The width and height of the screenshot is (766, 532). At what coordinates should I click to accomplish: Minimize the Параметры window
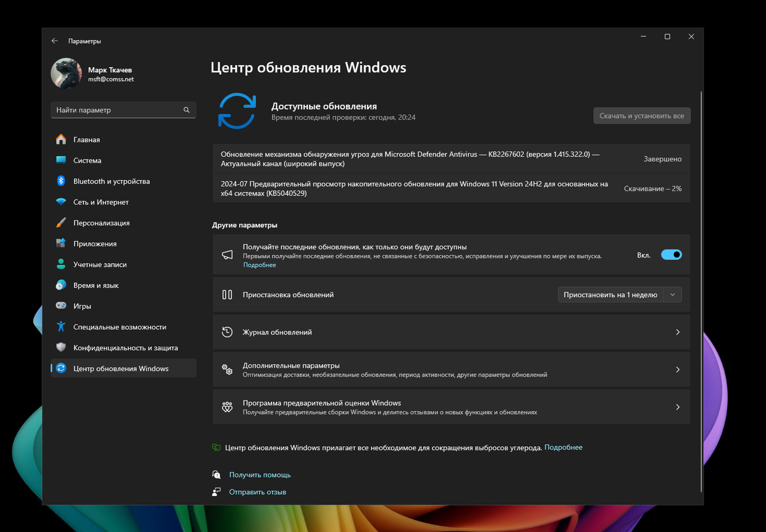[x=643, y=37]
